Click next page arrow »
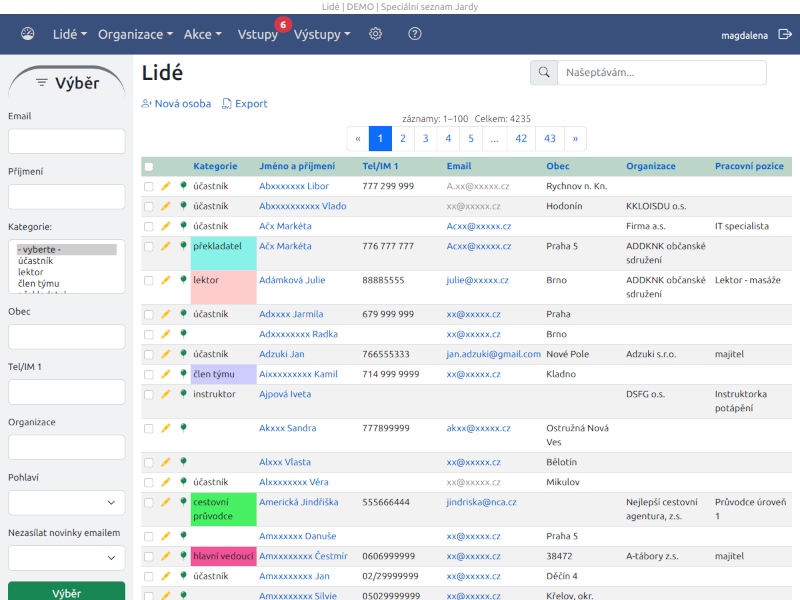Screen dimensions: 800x600 pyautogui.click(x=575, y=138)
